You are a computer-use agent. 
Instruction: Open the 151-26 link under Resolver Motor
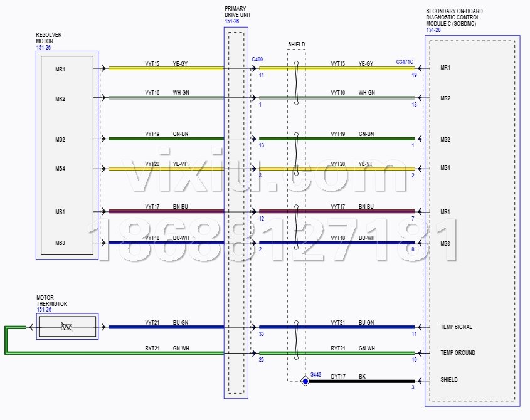[44, 47]
